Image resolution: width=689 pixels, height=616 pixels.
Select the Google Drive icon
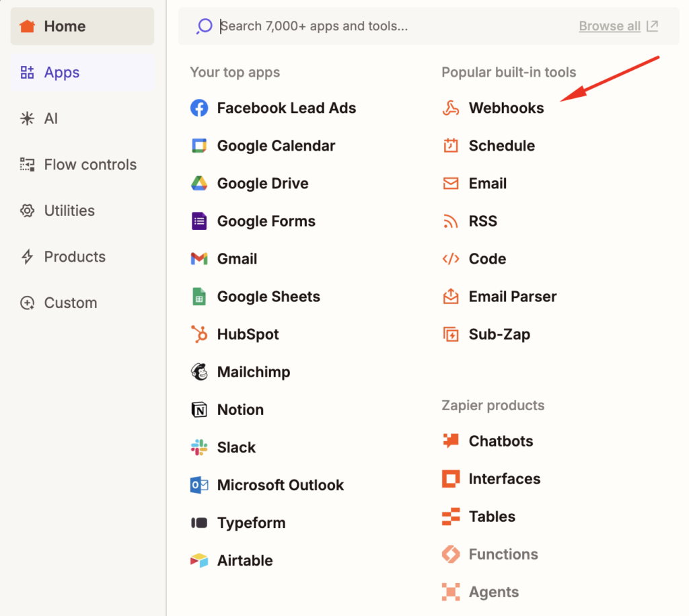(x=199, y=184)
